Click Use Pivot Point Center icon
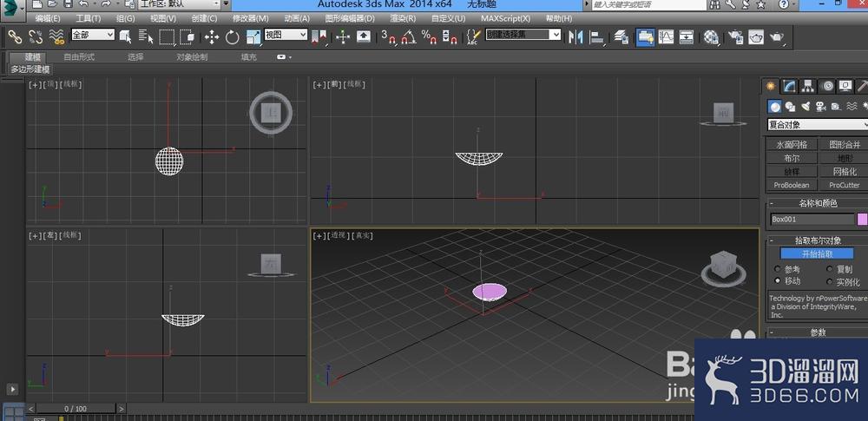 (x=319, y=37)
